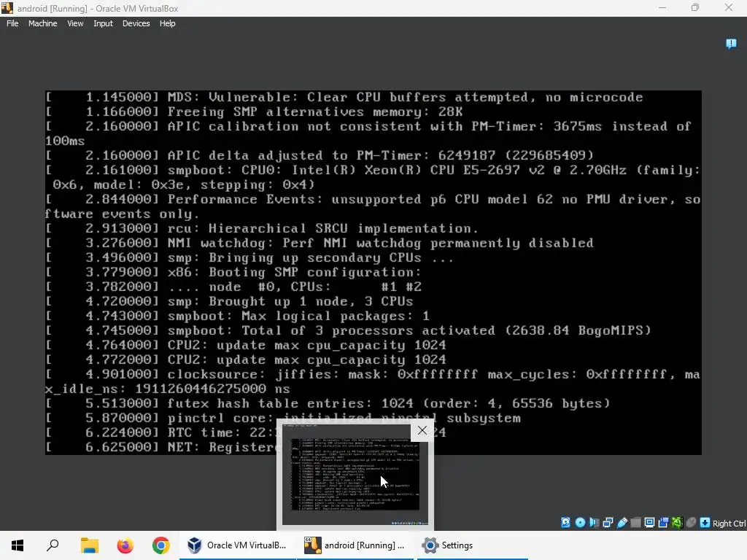The image size is (747, 560).
Task: Open File Explorer from the taskbar
Action: coord(89,545)
